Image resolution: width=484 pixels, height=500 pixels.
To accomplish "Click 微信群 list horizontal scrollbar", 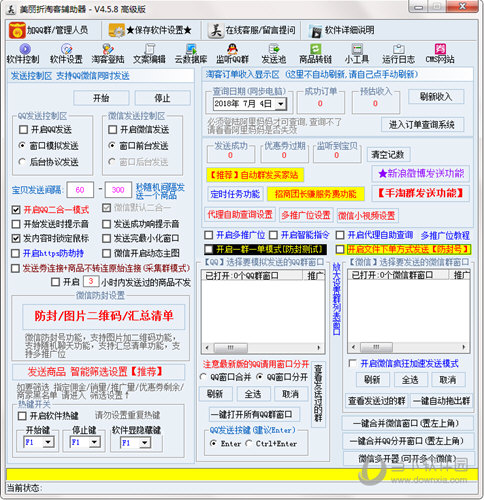I will (x=409, y=347).
